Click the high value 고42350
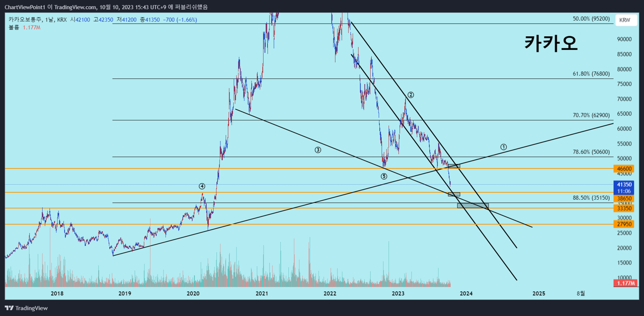 coord(103,20)
